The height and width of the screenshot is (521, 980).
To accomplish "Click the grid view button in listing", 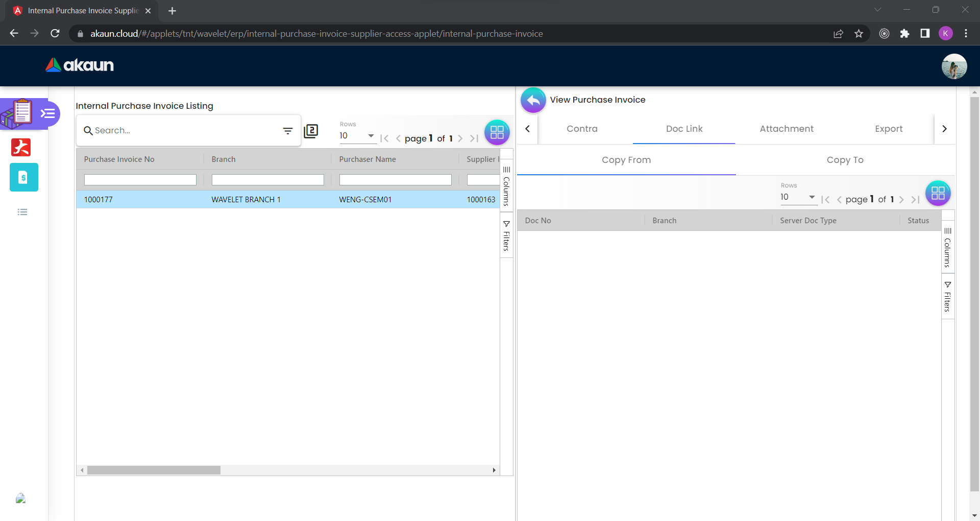I will click(497, 132).
